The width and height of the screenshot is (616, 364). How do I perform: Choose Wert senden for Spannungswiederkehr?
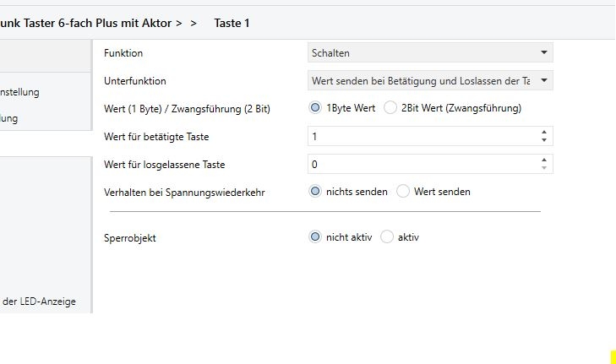click(403, 192)
